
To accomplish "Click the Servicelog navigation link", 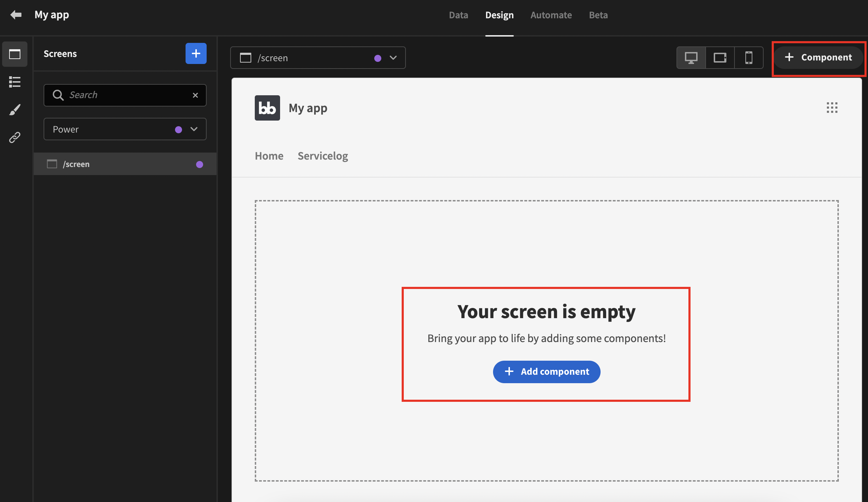I will pyautogui.click(x=323, y=156).
